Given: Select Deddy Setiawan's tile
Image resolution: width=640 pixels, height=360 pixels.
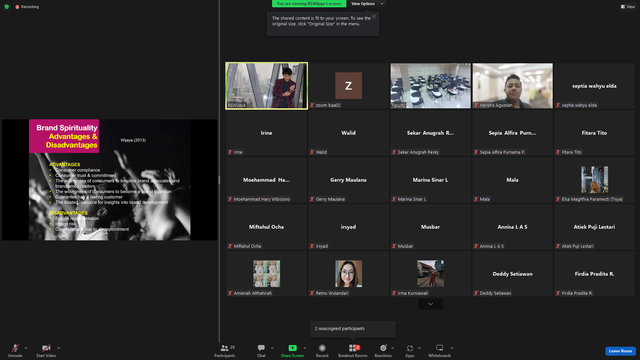Looking at the screenshot, I should point(512,273).
